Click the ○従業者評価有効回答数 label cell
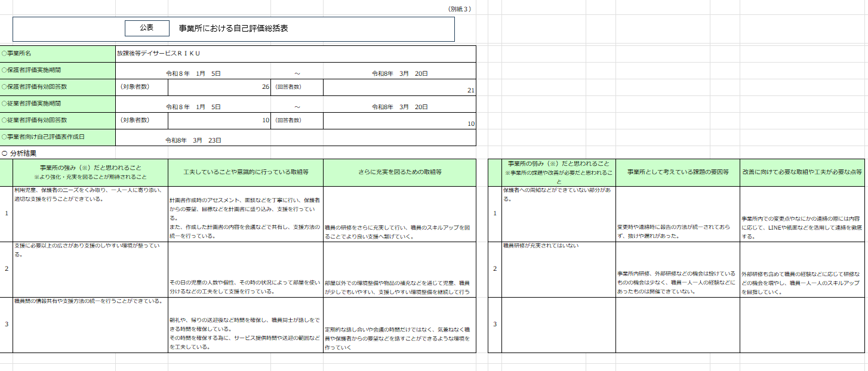868x371 pixels. (x=58, y=120)
